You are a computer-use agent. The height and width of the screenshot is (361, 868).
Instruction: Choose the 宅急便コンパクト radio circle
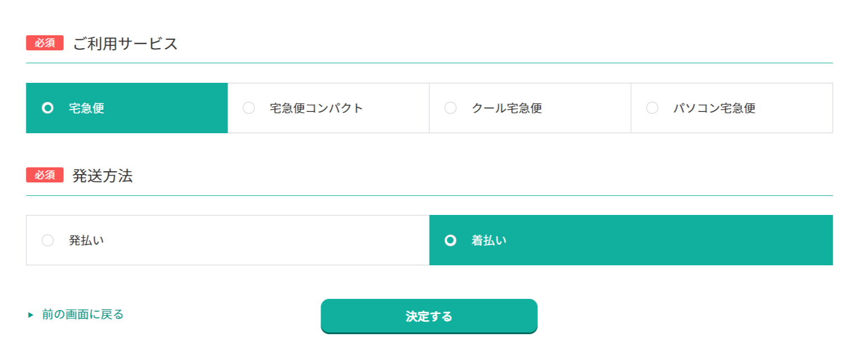click(x=249, y=108)
